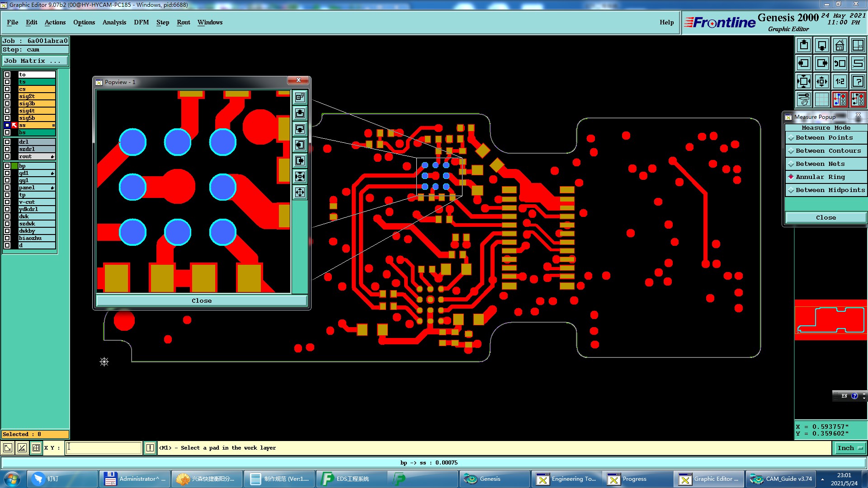Toggle display checkbox for layer panel
Viewport: 868px width, 488px height.
pyautogui.click(x=7, y=188)
